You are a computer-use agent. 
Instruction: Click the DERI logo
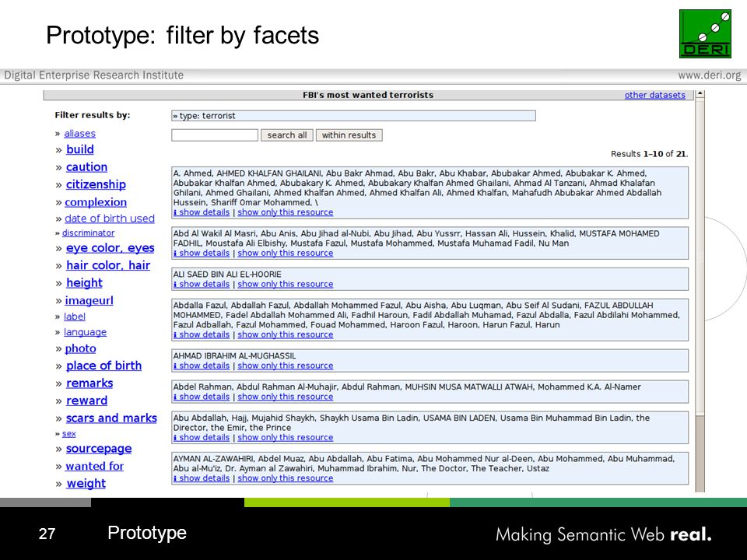pos(705,33)
